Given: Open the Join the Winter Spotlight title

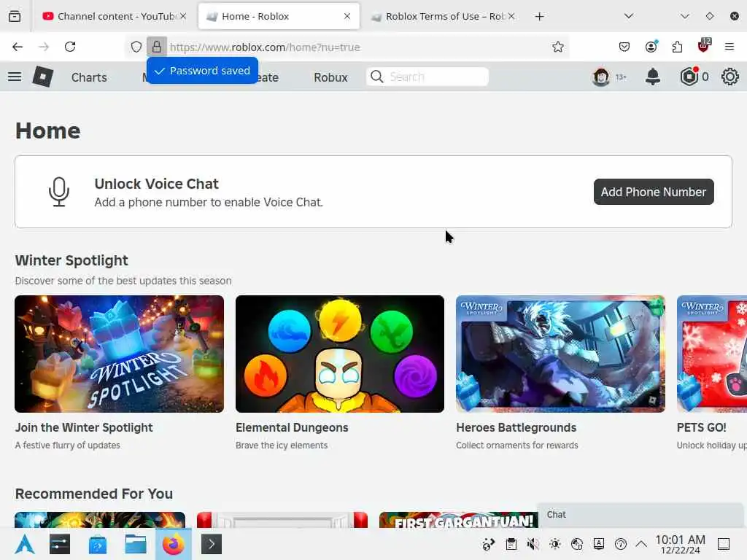Looking at the screenshot, I should pyautogui.click(x=84, y=427).
